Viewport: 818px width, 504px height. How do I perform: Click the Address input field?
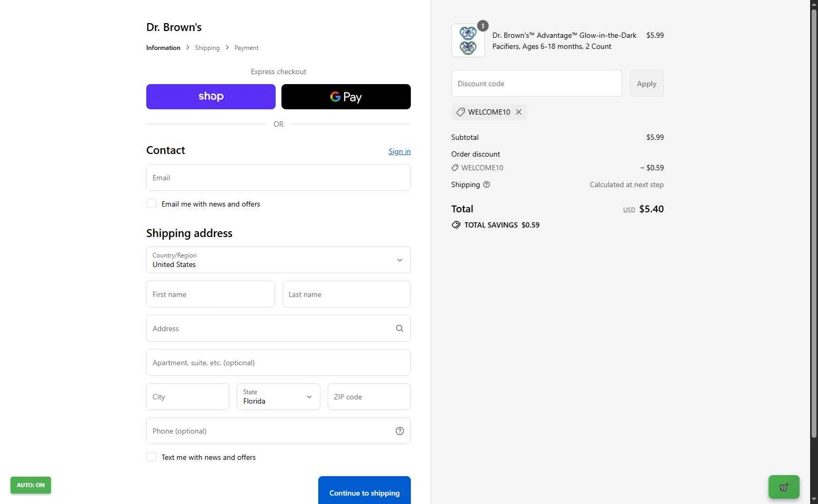278,328
